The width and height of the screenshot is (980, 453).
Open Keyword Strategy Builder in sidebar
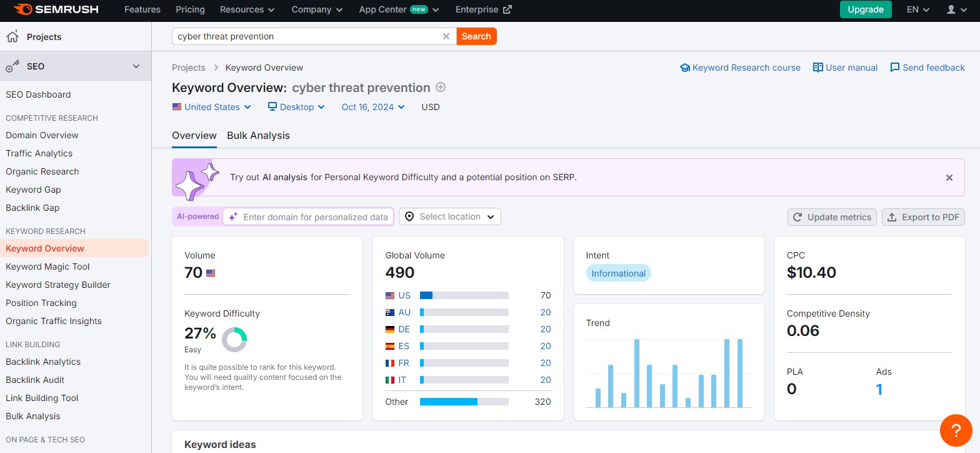[x=58, y=285]
